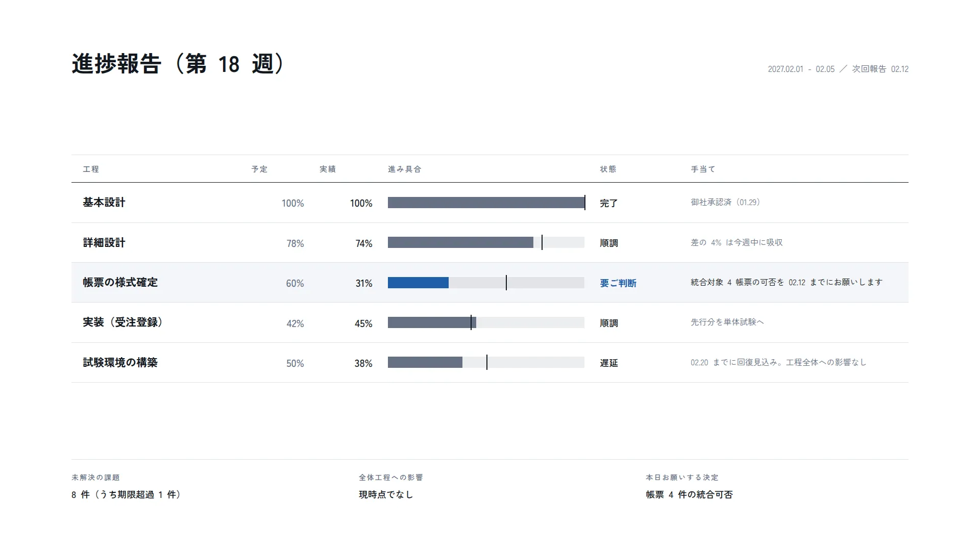
Task: Select the 状態 column header
Action: pos(608,169)
